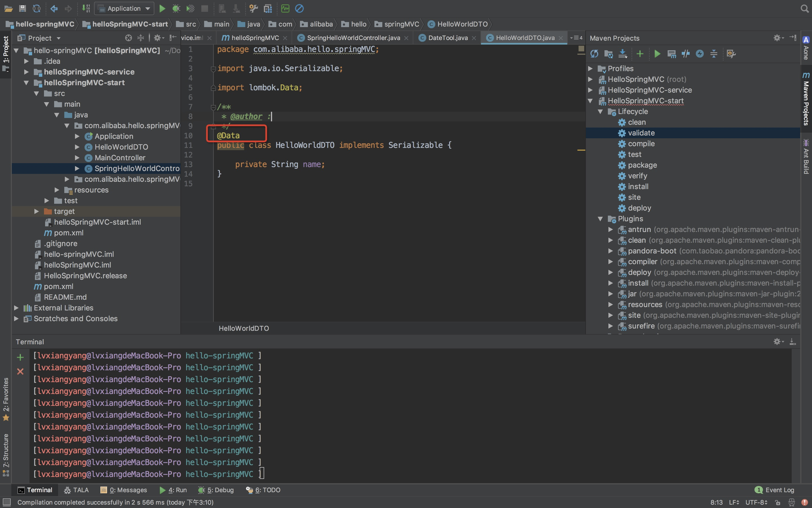Image resolution: width=812 pixels, height=508 pixels.
Task: Open the search everywhere magnifier
Action: point(805,8)
